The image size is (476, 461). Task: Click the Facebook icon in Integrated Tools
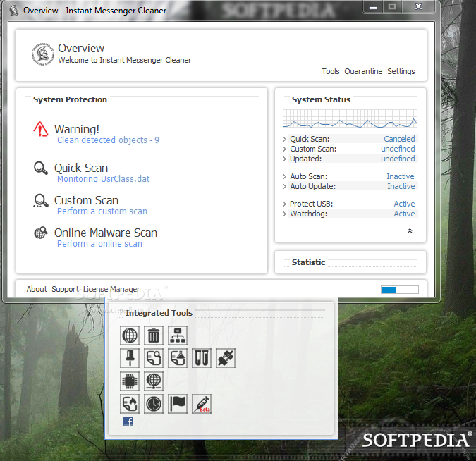coord(128,422)
